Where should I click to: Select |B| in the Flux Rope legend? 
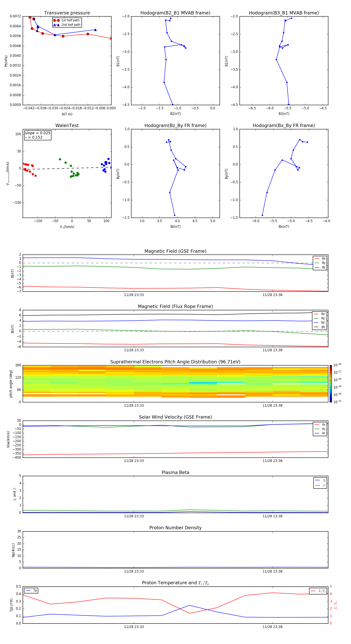320,327
